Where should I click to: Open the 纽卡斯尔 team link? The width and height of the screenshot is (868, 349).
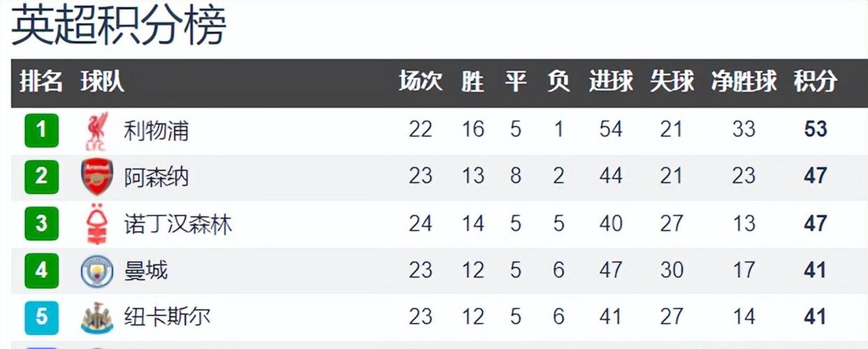pos(168,317)
